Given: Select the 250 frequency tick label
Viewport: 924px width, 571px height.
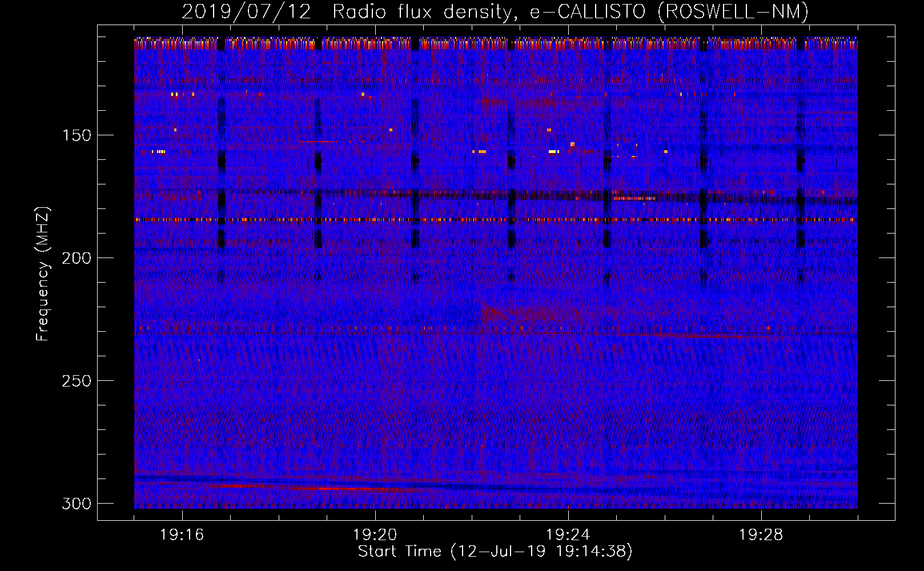Looking at the screenshot, I should click(77, 381).
